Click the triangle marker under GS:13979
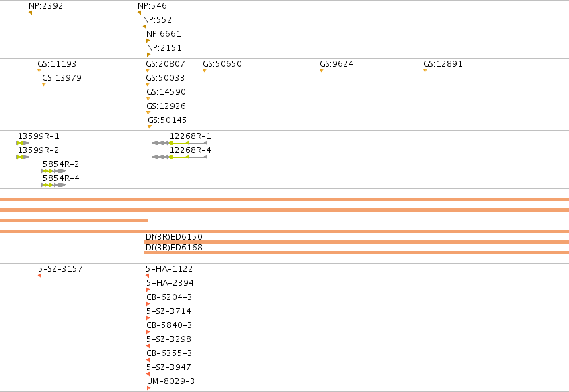Screen dimensions: 569x392 (x=44, y=85)
